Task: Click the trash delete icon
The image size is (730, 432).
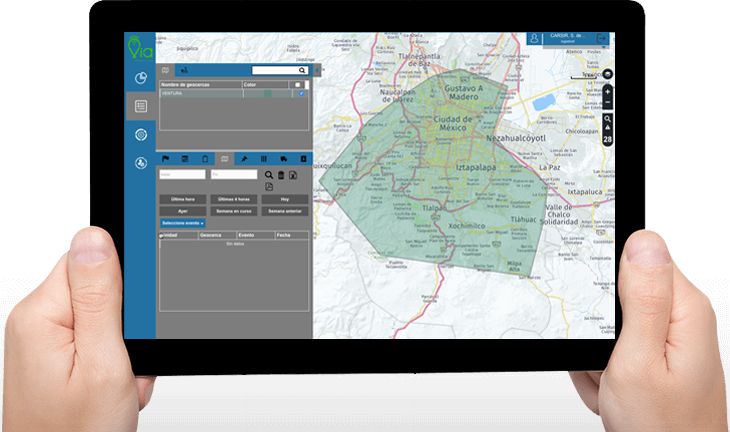Action: coord(281,175)
